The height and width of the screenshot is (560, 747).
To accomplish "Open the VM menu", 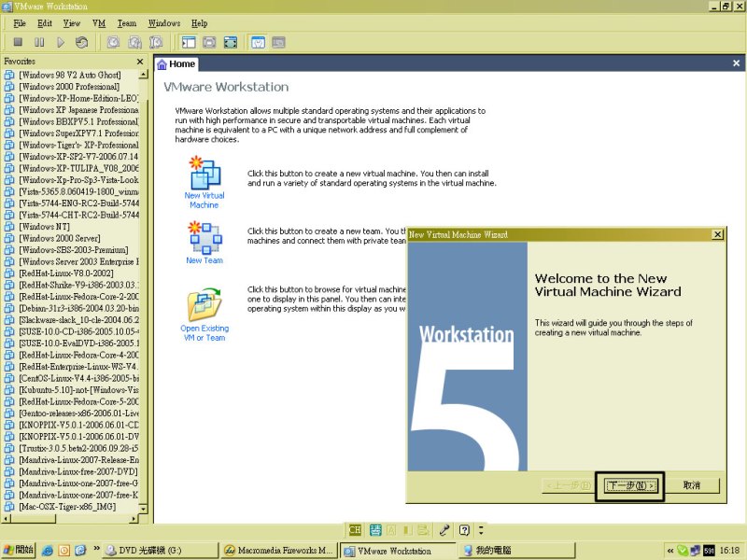I will [x=99, y=23].
